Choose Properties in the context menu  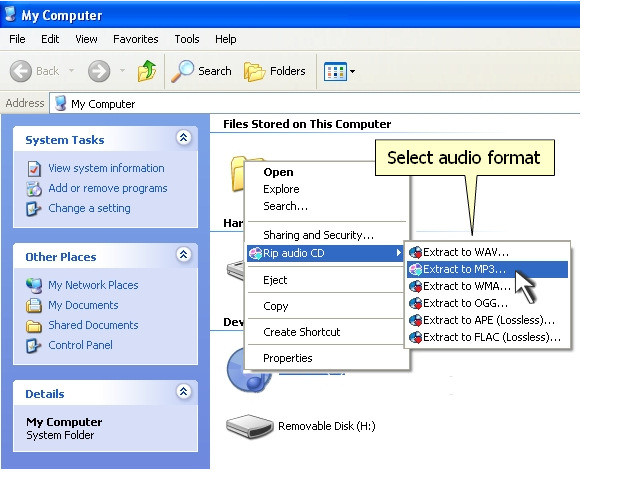tap(327, 358)
